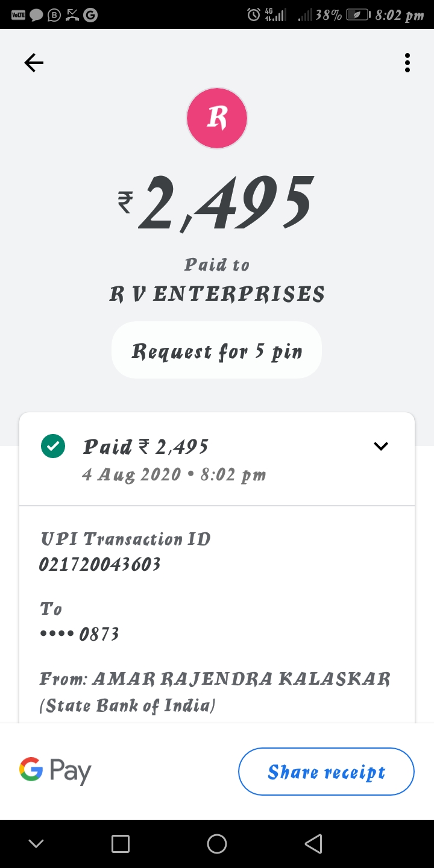Tap the green paid checkmark icon

point(53,447)
